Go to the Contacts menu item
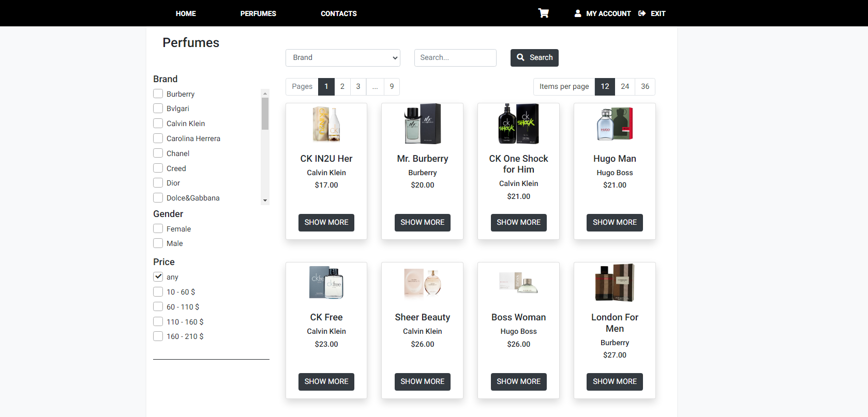The width and height of the screenshot is (868, 417). (x=338, y=13)
